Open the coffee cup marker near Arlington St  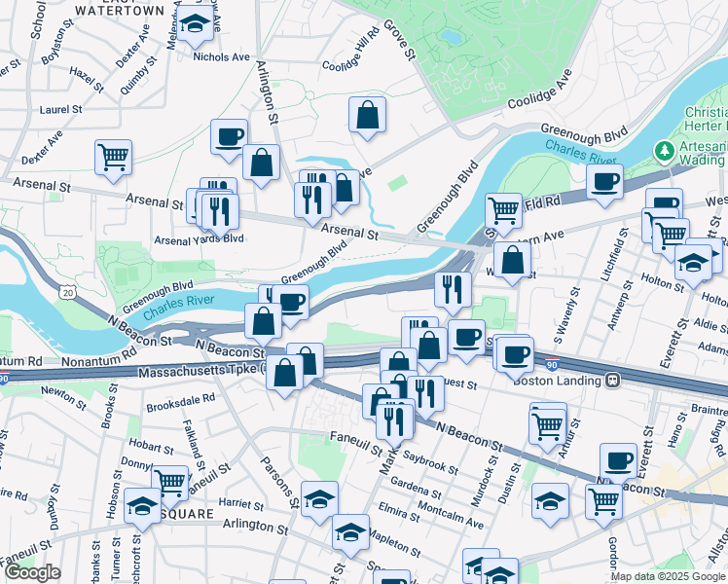point(229,140)
